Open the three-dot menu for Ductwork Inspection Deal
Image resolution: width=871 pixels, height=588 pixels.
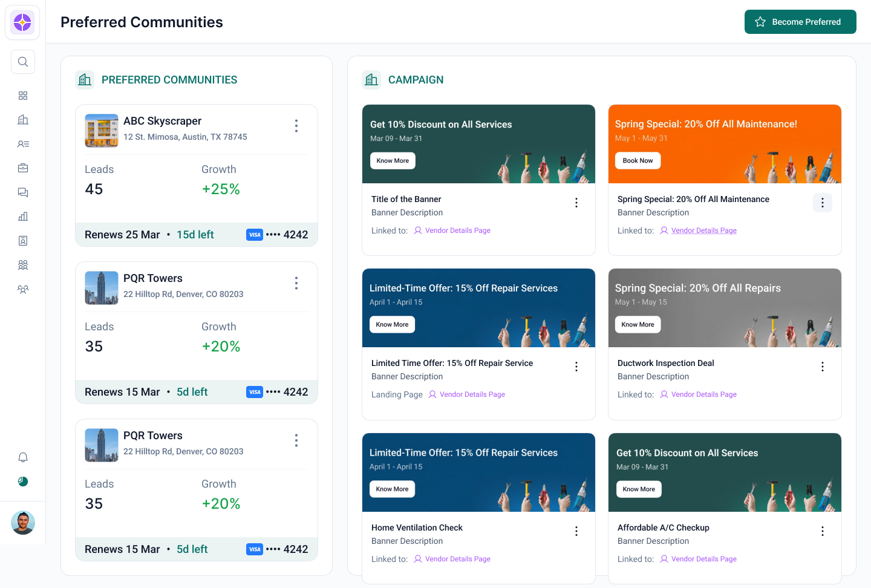click(x=822, y=367)
